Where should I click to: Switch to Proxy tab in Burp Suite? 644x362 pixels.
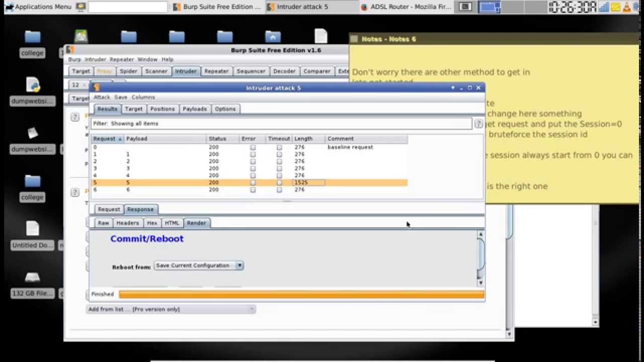coord(104,71)
